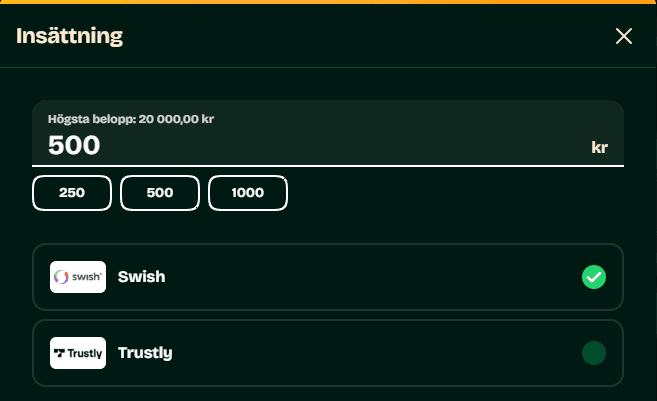The height and width of the screenshot is (401, 657).
Task: Click the green checkmark beside Swish
Action: coord(594,277)
